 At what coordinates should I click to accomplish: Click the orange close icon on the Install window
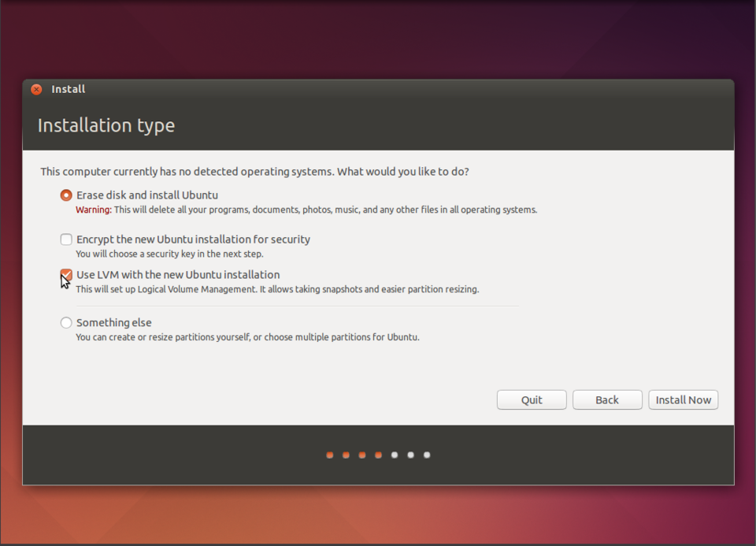point(36,89)
